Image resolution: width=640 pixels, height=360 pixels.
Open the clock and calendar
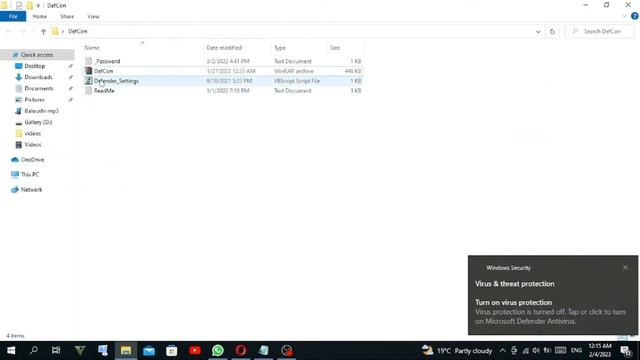pos(600,350)
